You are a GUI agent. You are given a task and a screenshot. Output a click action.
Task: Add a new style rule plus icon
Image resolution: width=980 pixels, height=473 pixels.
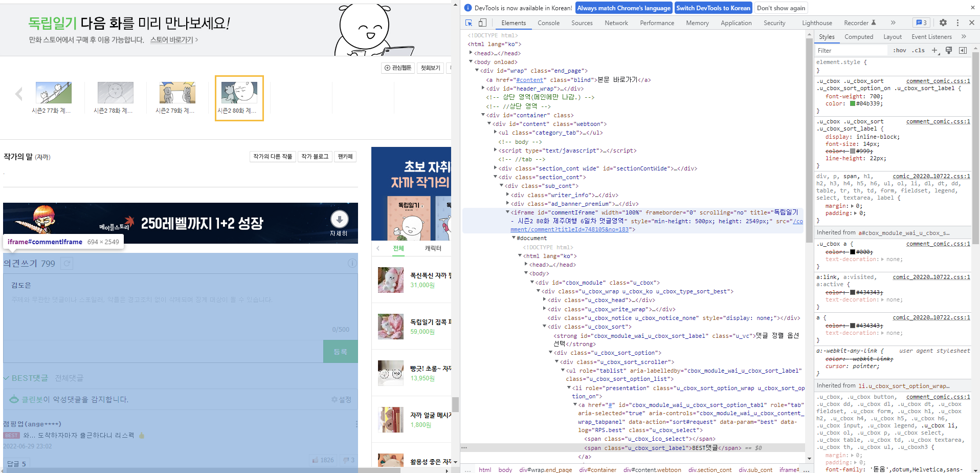[934, 50]
